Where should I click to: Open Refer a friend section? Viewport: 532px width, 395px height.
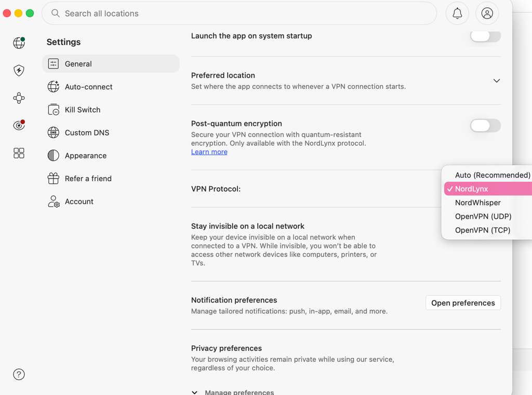click(111, 179)
